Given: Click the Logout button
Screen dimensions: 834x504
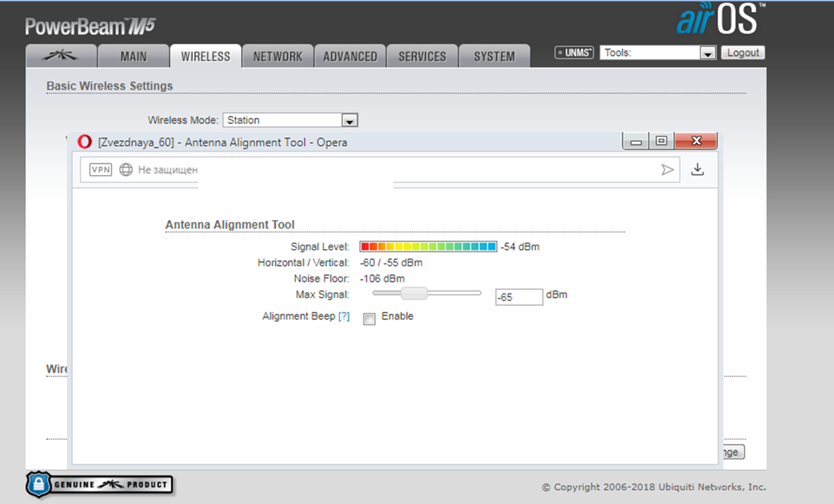Looking at the screenshot, I should point(743,53).
